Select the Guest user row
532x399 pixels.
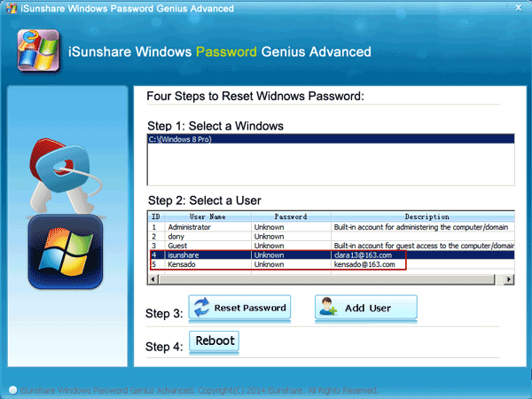point(331,246)
